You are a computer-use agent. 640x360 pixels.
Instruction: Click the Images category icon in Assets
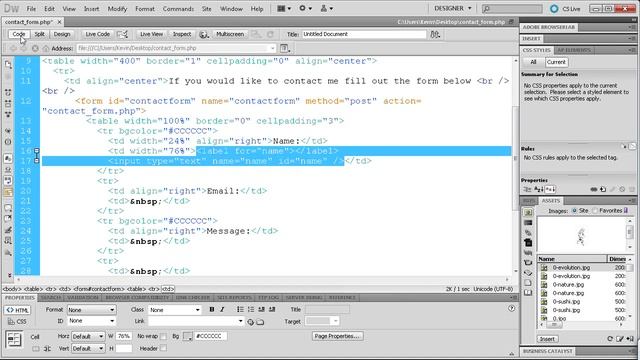528,213
